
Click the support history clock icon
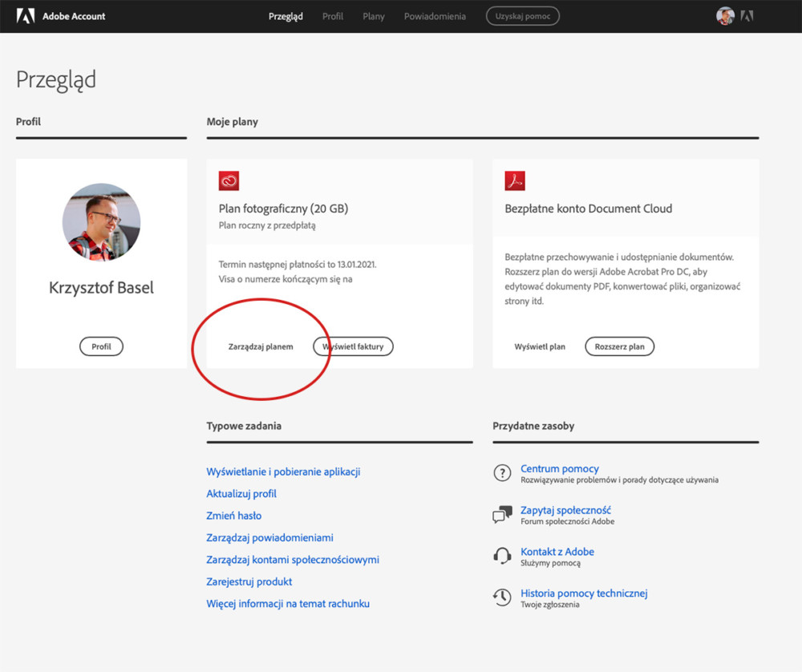coord(502,597)
